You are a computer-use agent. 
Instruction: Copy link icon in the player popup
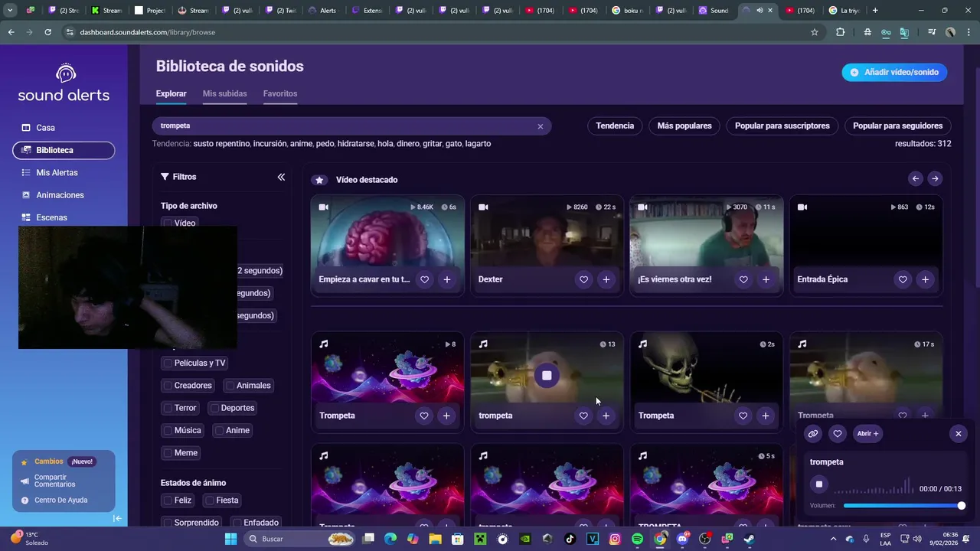(x=813, y=433)
